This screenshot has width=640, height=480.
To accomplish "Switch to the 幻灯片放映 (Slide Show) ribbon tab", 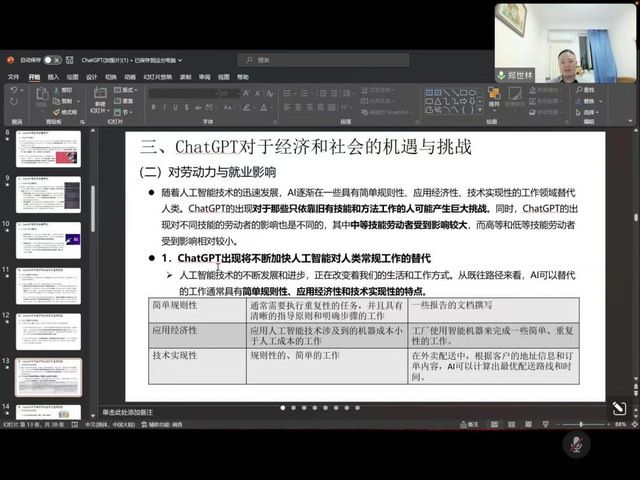I will (158, 77).
